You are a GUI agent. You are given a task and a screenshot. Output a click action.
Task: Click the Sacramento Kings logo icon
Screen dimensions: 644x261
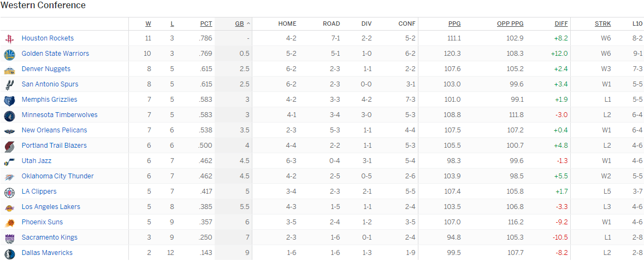tap(9, 238)
